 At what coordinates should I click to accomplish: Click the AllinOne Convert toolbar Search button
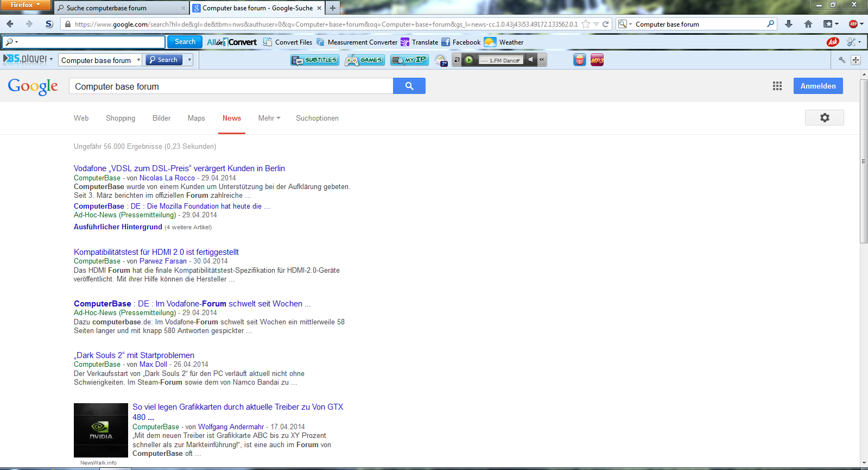pos(185,42)
